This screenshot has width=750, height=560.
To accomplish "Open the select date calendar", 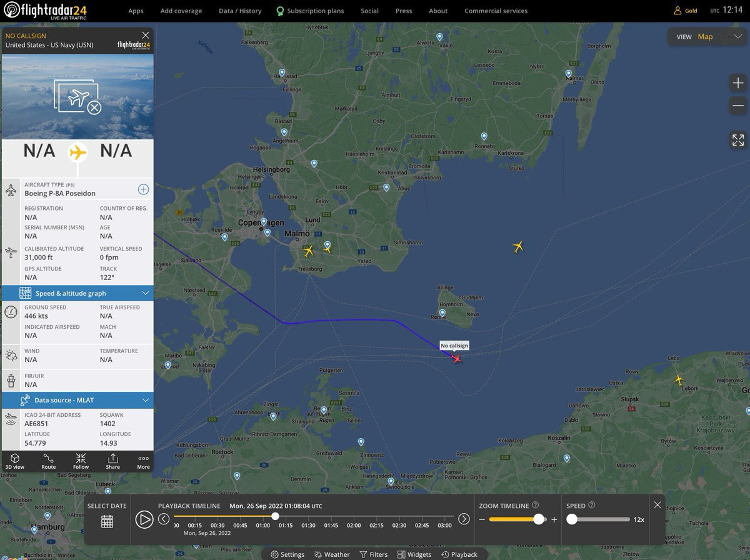I will click(x=107, y=521).
